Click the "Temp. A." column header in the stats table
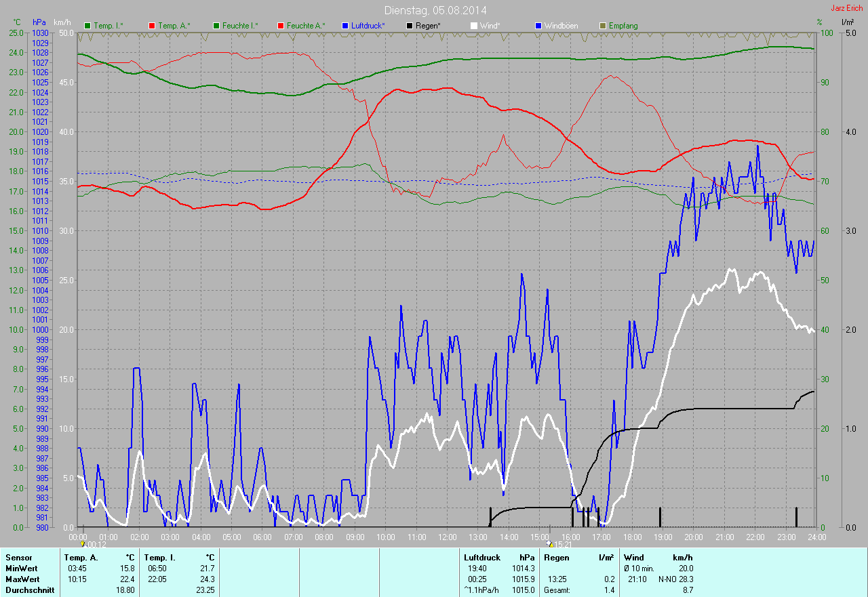This screenshot has height=597, width=868. pos(81,558)
